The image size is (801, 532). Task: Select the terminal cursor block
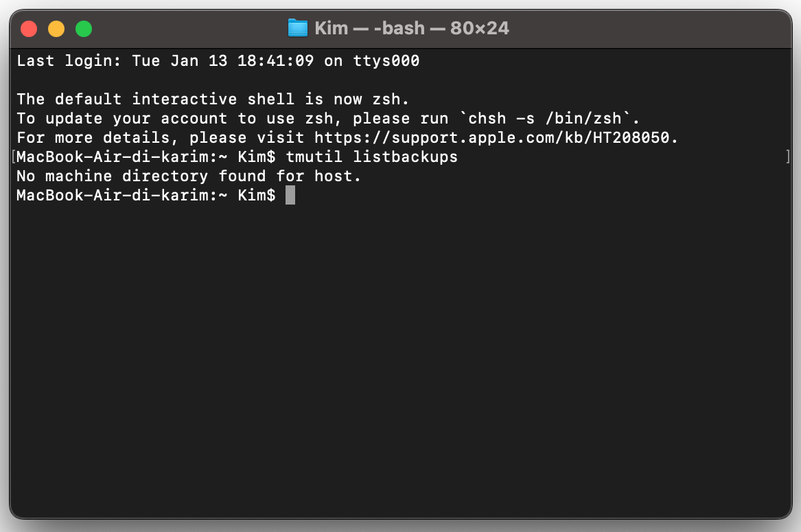tap(290, 196)
